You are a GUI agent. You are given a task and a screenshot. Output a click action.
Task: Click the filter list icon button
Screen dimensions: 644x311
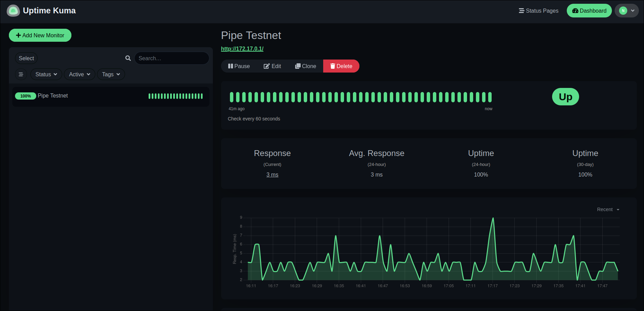[x=21, y=74]
